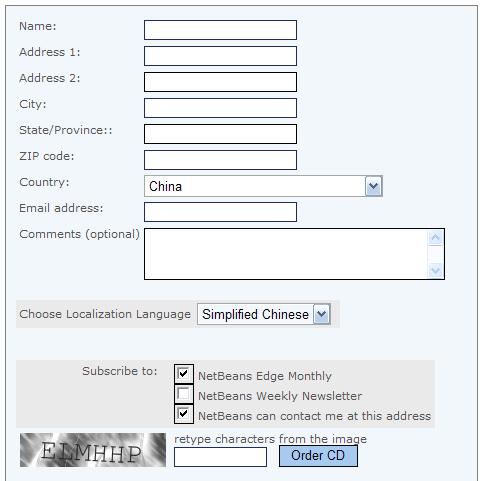The height and width of the screenshot is (481, 483).
Task: Click the Comments scrollbar down arrow
Action: tap(435, 270)
